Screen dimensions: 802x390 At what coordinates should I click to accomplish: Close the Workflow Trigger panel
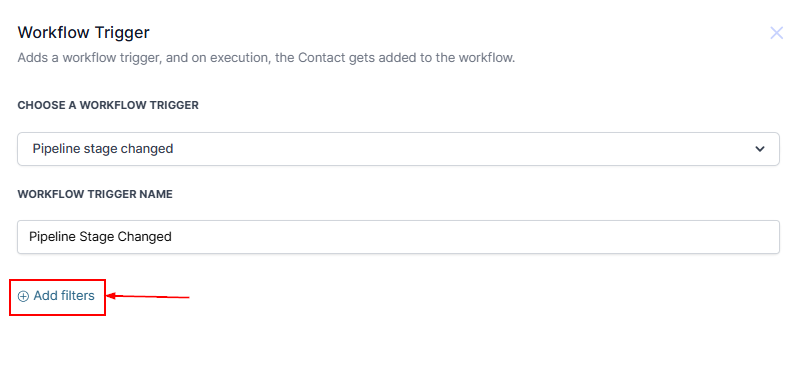point(776,33)
